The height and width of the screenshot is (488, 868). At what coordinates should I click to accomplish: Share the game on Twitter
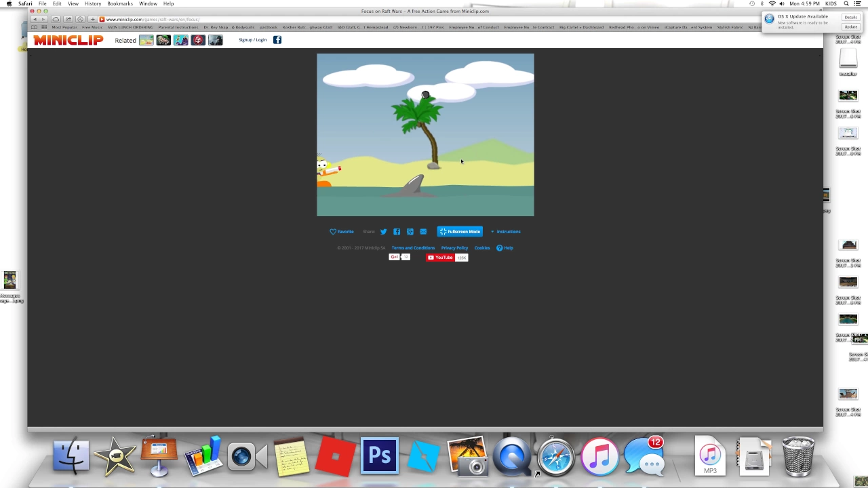coord(384,232)
